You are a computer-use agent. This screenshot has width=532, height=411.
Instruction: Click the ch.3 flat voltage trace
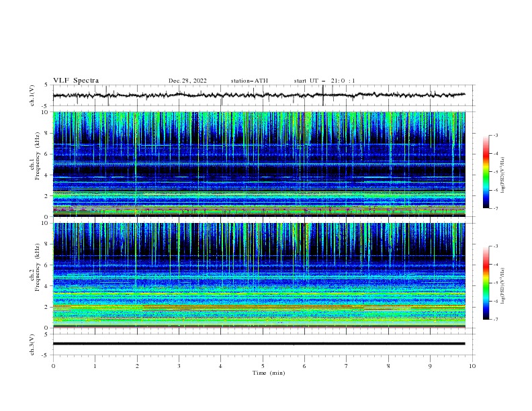[259, 344]
